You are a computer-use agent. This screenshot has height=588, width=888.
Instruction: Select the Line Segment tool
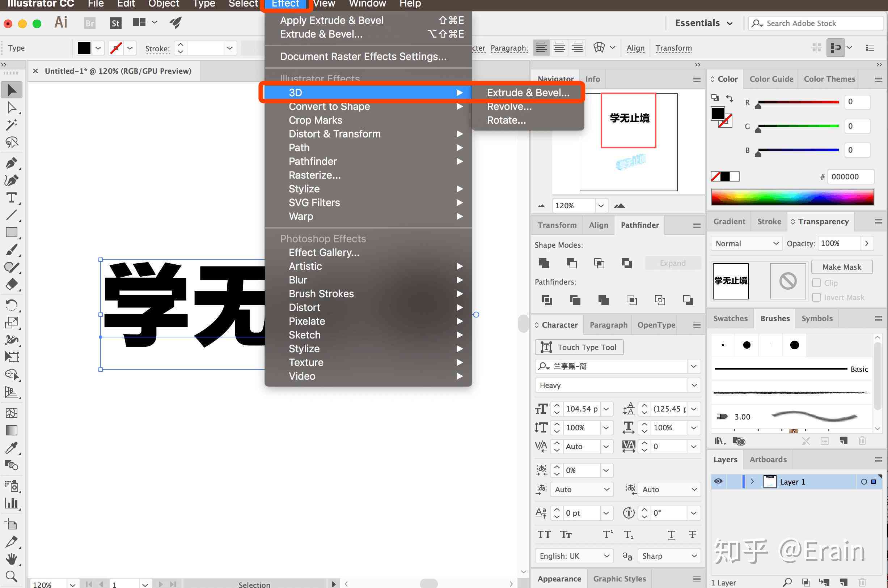click(12, 215)
